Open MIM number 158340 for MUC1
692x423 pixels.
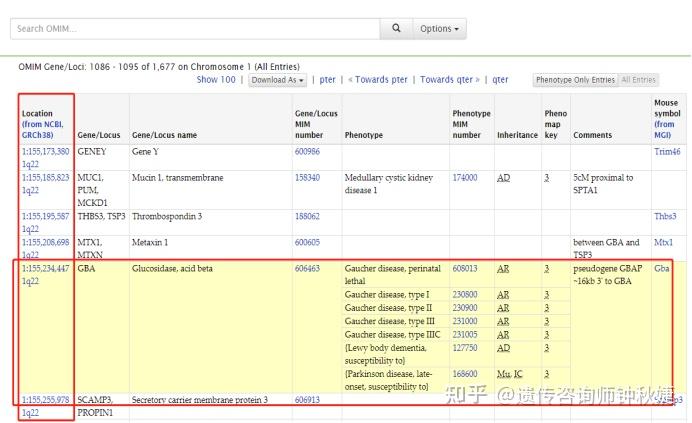[307, 178]
